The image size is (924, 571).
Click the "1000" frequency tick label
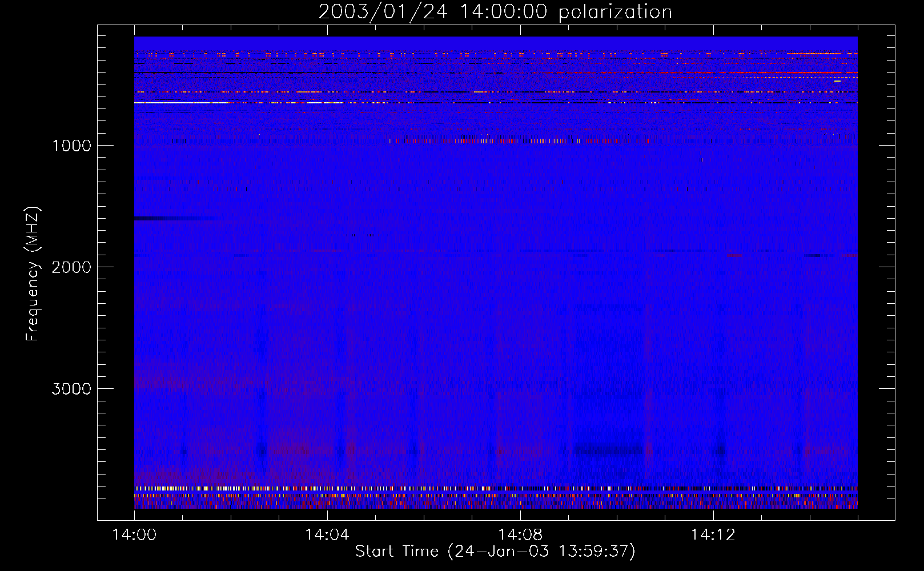click(71, 146)
